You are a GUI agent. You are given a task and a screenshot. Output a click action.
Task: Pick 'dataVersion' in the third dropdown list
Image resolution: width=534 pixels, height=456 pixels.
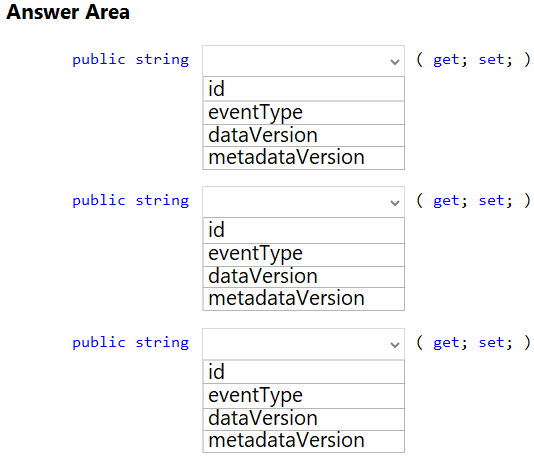pyautogui.click(x=303, y=419)
